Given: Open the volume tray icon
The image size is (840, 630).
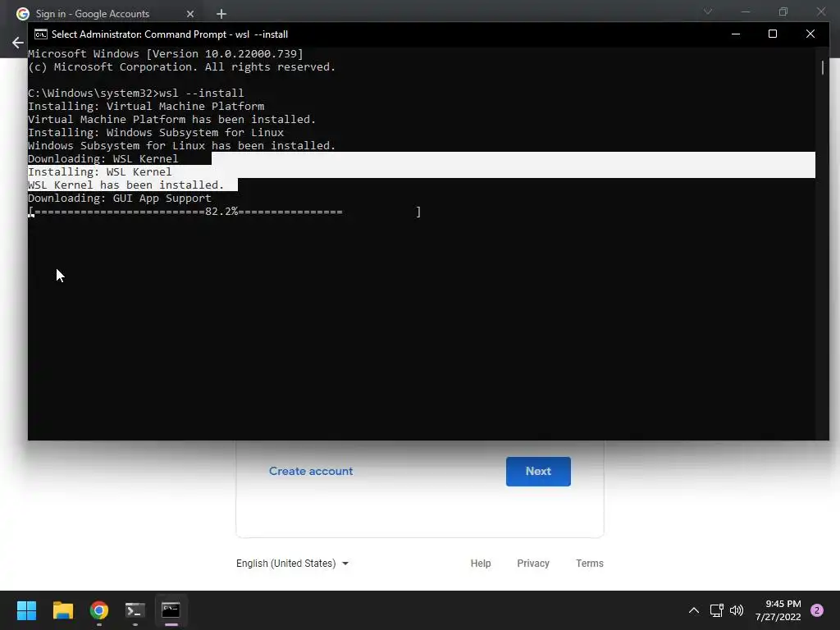Looking at the screenshot, I should tap(737, 610).
